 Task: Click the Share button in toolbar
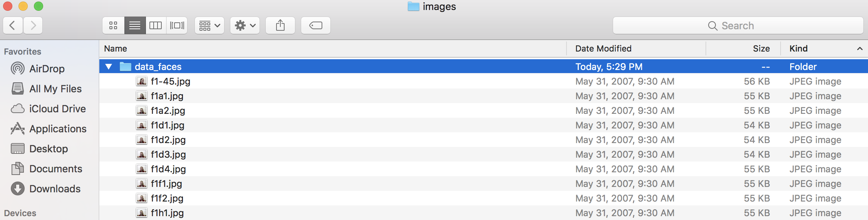click(x=280, y=25)
